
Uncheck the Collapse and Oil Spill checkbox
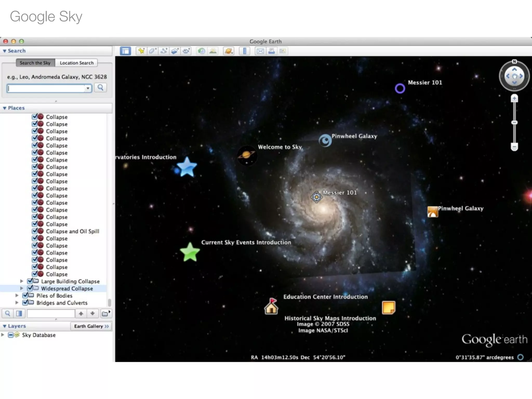point(35,231)
